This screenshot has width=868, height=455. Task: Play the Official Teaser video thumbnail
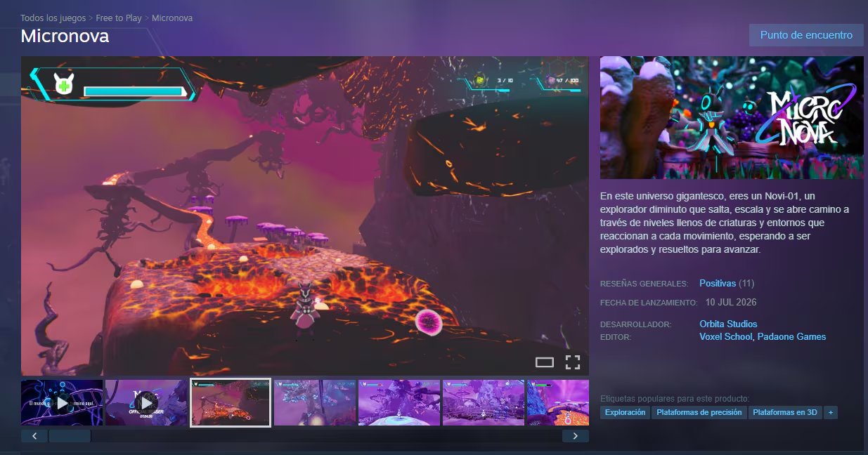(146, 403)
